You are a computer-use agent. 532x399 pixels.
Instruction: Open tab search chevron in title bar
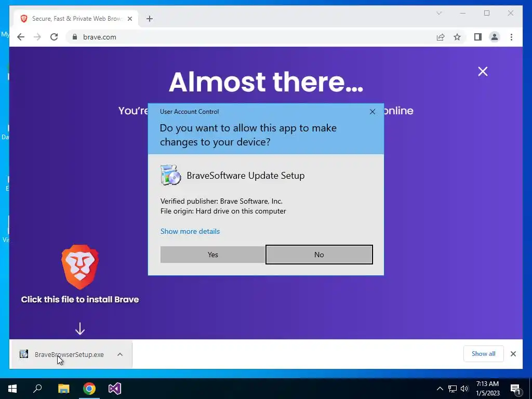point(439,13)
